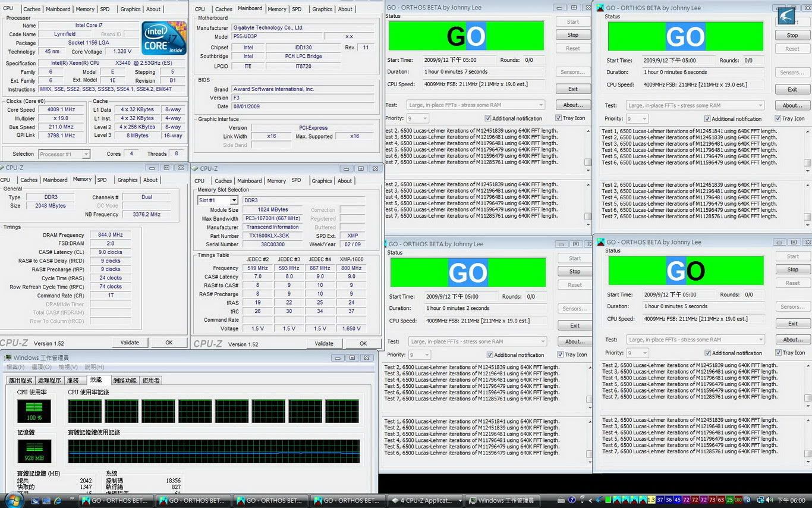Click title icon of ORTHOS window with 5 seconds duration
Viewport: 812px width, 508px height.
click(600, 242)
